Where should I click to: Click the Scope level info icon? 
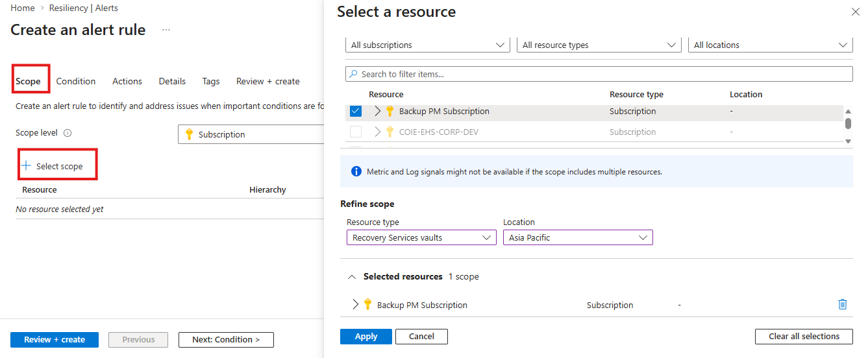coord(68,133)
